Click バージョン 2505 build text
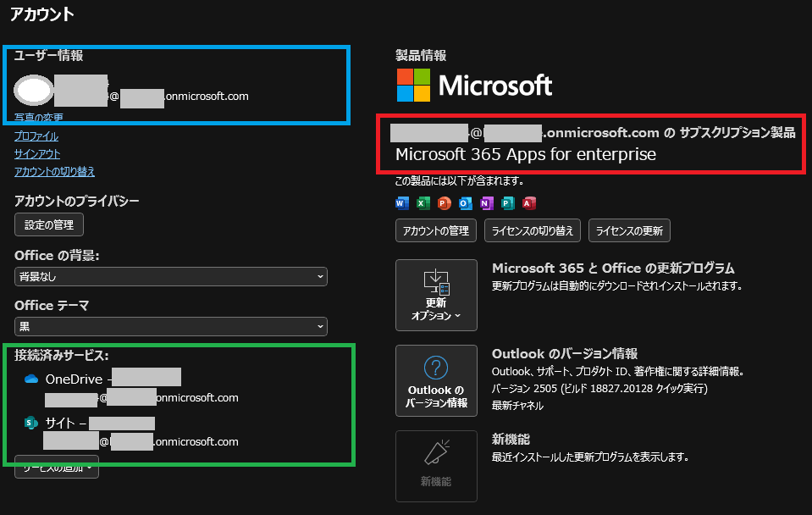Screen dimensions: 812x515 599,388
